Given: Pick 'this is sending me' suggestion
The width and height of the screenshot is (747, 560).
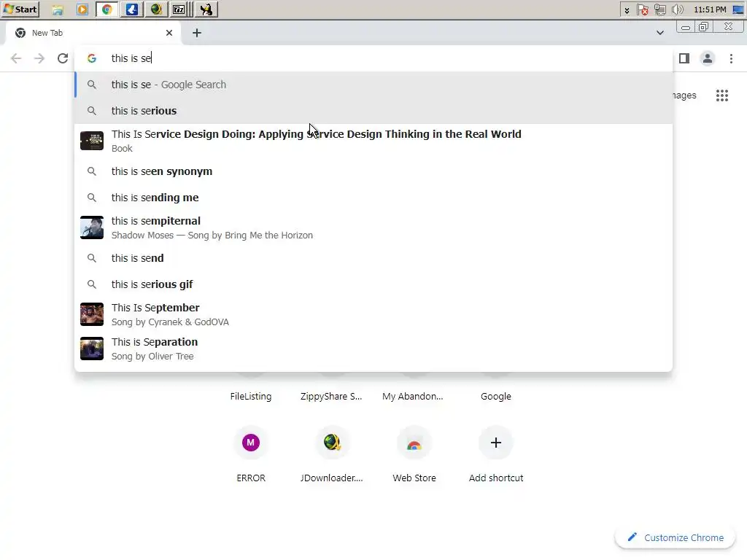Looking at the screenshot, I should point(373,198).
